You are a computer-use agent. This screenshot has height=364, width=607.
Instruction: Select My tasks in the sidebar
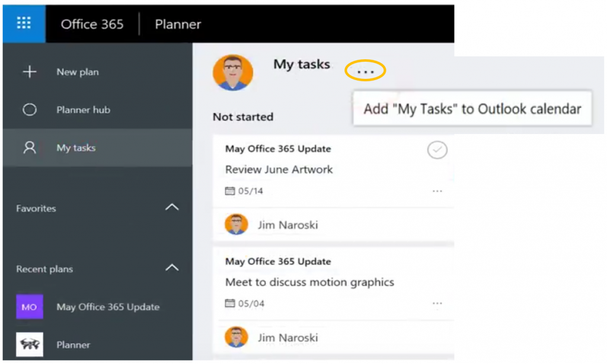tap(98, 148)
